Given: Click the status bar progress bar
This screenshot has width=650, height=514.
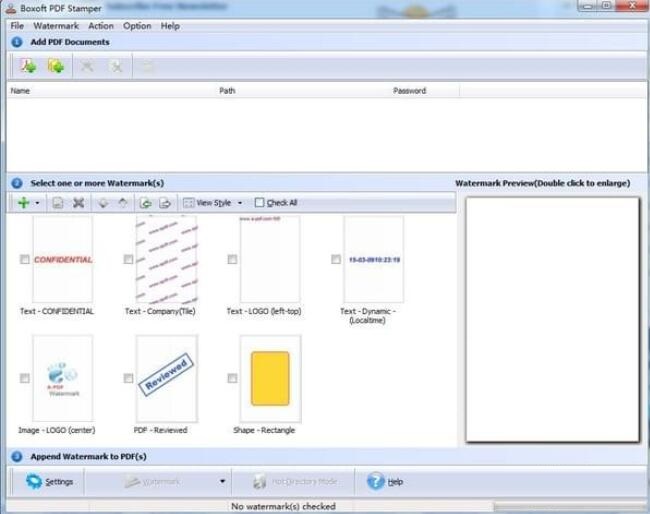Looking at the screenshot, I should (570, 507).
